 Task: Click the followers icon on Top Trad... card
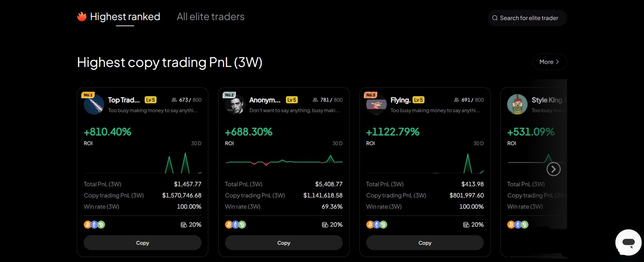click(174, 100)
